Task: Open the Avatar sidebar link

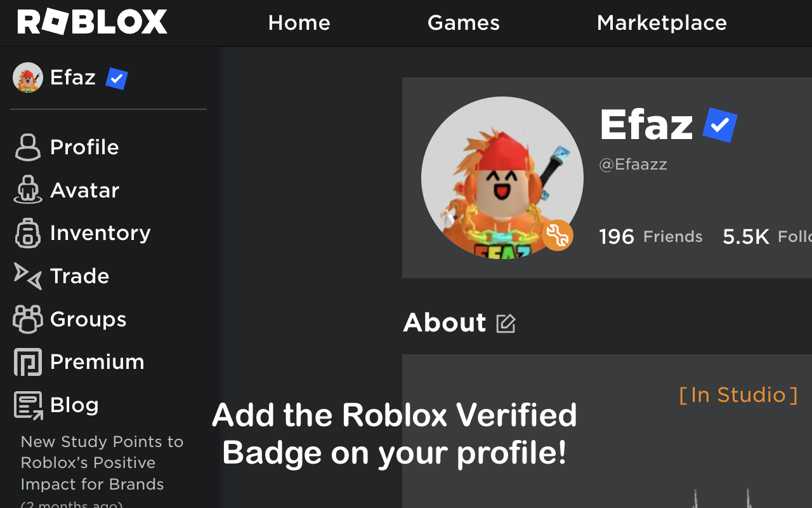Action: [x=84, y=190]
